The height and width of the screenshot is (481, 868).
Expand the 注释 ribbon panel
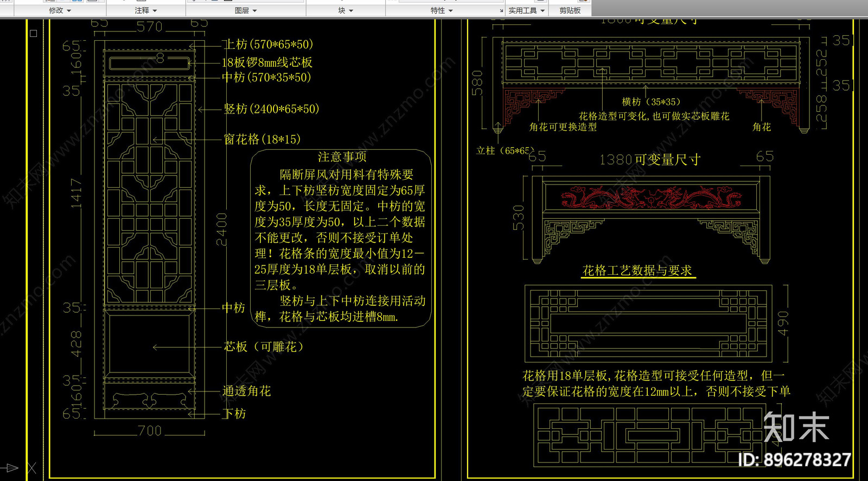coord(145,10)
